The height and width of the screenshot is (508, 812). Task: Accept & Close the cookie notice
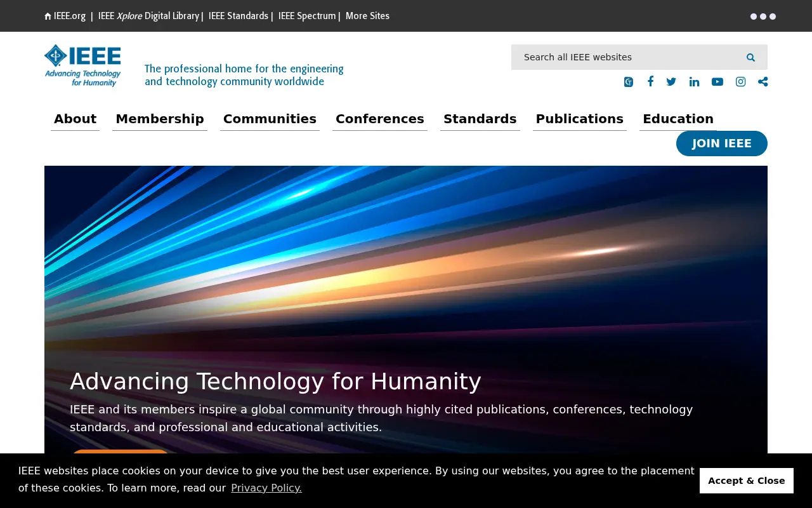tap(747, 481)
